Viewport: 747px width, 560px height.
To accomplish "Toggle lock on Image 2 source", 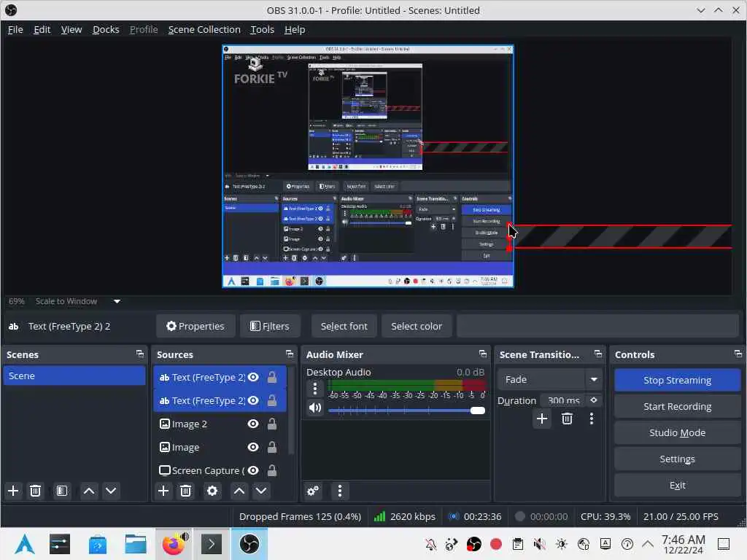I will (271, 424).
